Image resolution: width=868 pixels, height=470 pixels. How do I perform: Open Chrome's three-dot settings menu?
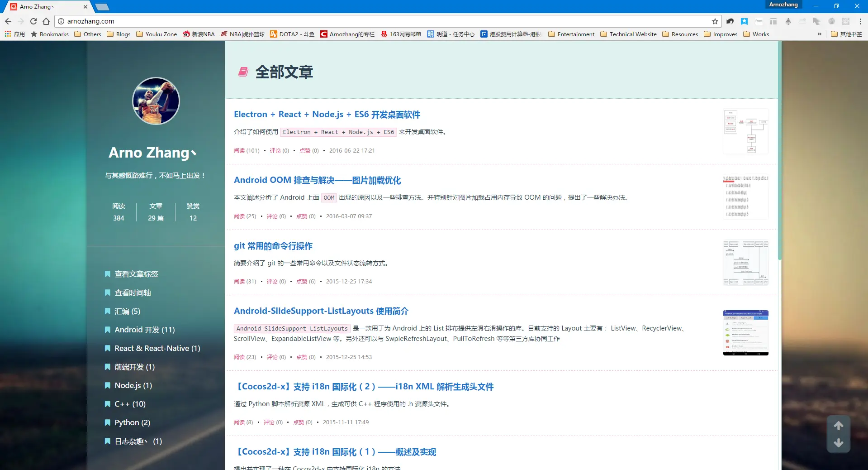(860, 21)
